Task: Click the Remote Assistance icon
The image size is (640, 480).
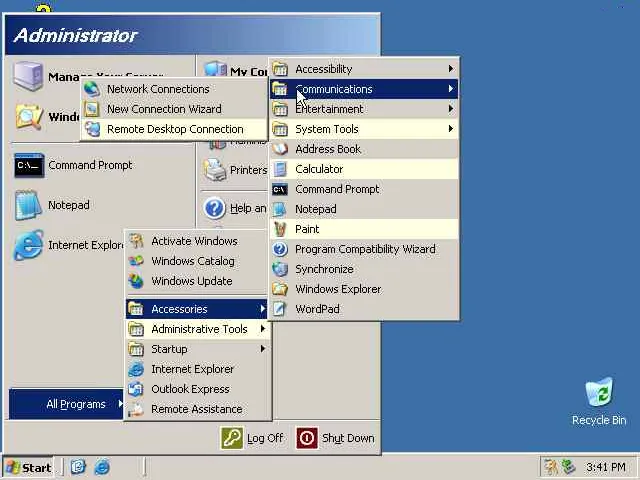Action: (x=136, y=409)
